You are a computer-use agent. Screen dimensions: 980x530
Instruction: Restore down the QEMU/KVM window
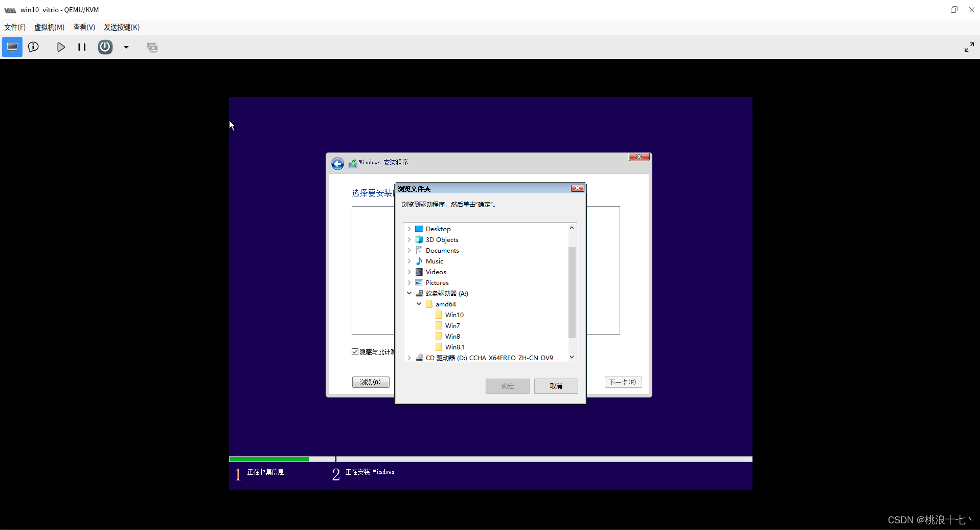coord(954,10)
